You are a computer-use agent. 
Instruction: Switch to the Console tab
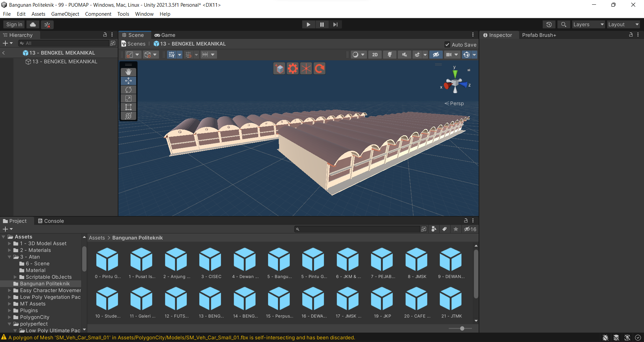pyautogui.click(x=51, y=221)
